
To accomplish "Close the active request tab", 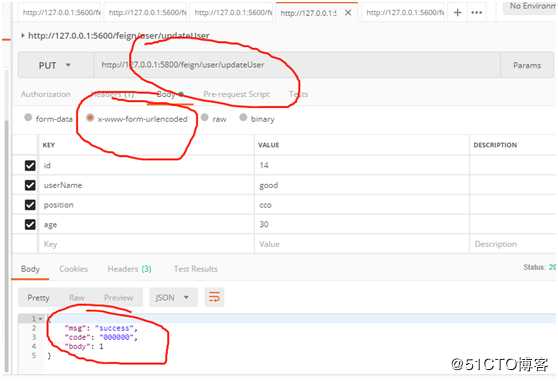I will (x=348, y=12).
